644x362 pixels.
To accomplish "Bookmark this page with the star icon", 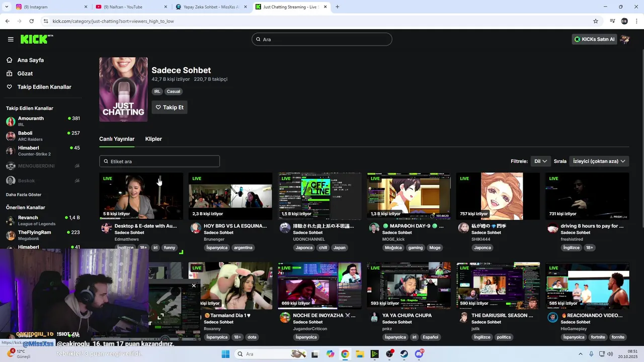I will tap(596, 21).
